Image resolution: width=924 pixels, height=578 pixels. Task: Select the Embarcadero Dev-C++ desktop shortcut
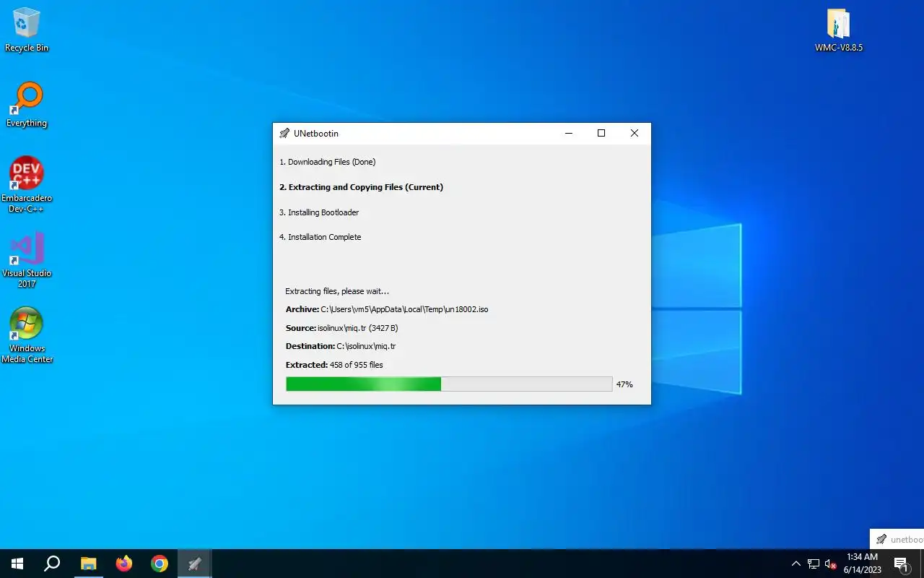pyautogui.click(x=27, y=185)
